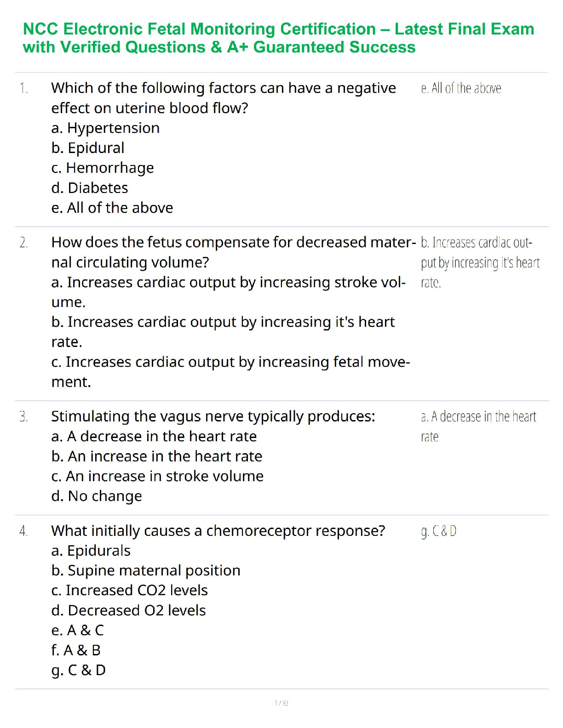The height and width of the screenshot is (728, 563).
Task: Choose 'c. Hemorrhage' answer option
Action: 103,168
